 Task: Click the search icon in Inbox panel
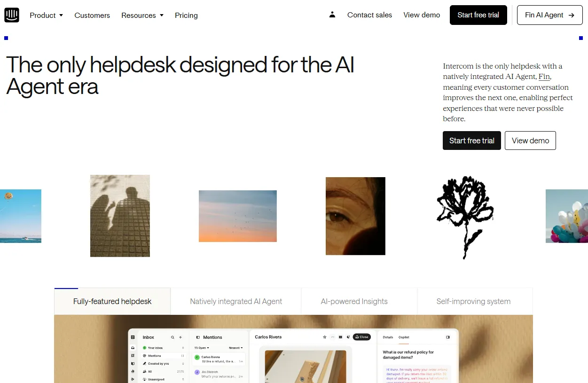pos(172,337)
